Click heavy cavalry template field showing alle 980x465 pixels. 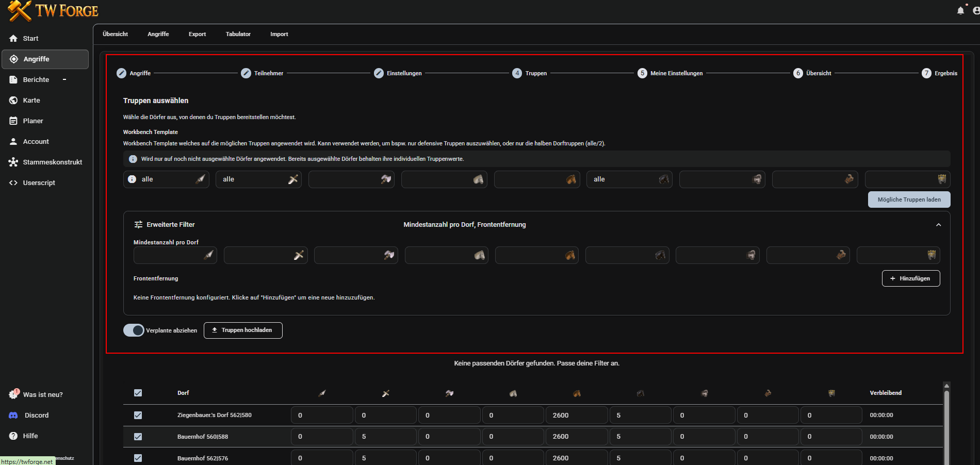pos(629,179)
